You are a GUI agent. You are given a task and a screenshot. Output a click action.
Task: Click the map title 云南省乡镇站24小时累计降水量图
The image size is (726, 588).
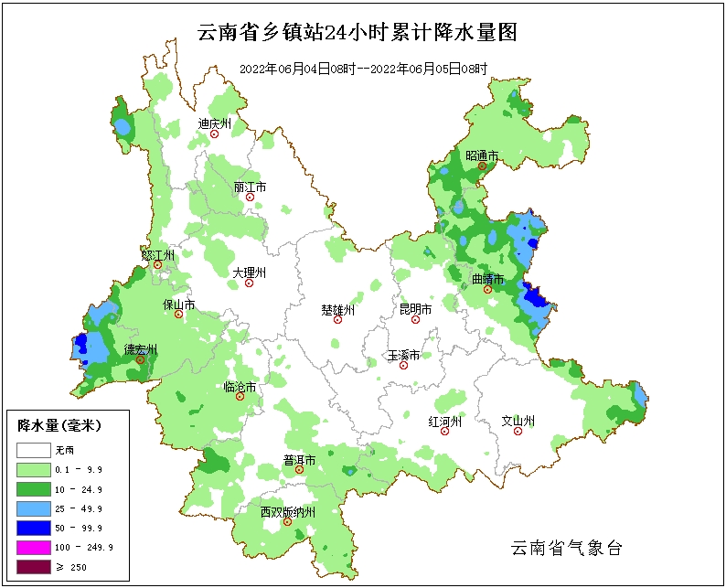click(x=358, y=34)
